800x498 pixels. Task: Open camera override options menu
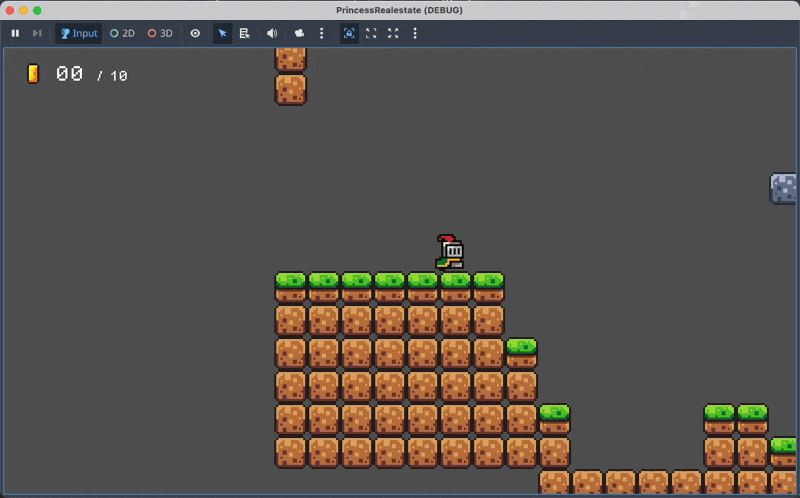321,33
